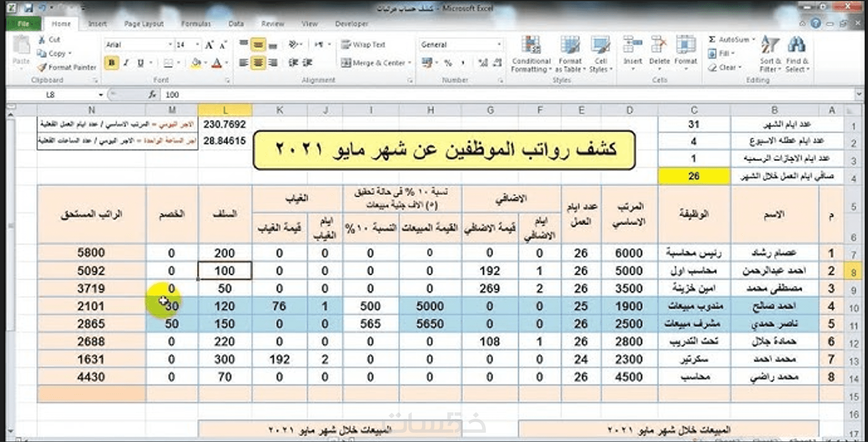
Task: Open Excel Help question mark icon
Action: 816,23
